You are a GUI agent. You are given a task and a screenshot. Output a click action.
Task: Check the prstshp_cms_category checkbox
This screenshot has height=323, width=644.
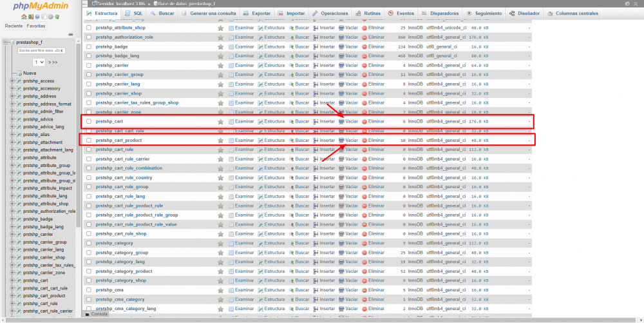coord(89,300)
